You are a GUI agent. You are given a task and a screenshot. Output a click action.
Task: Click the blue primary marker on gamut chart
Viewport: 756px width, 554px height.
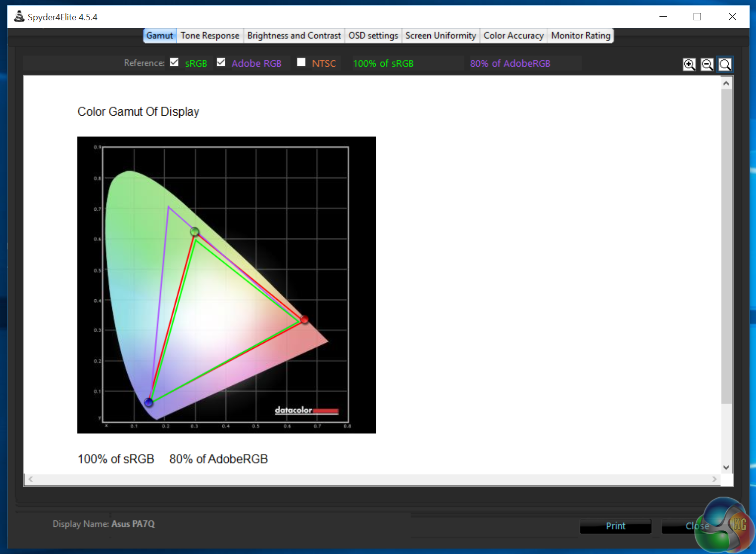tap(149, 402)
